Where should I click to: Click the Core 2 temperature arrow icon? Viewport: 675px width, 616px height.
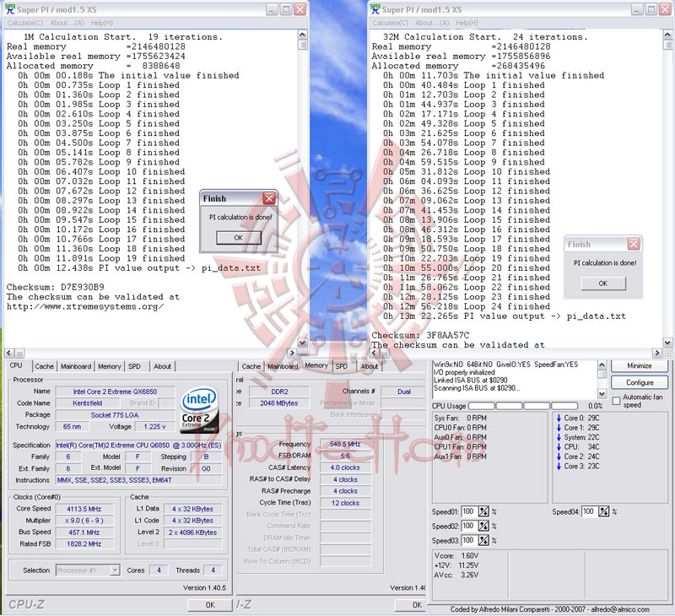[559, 457]
